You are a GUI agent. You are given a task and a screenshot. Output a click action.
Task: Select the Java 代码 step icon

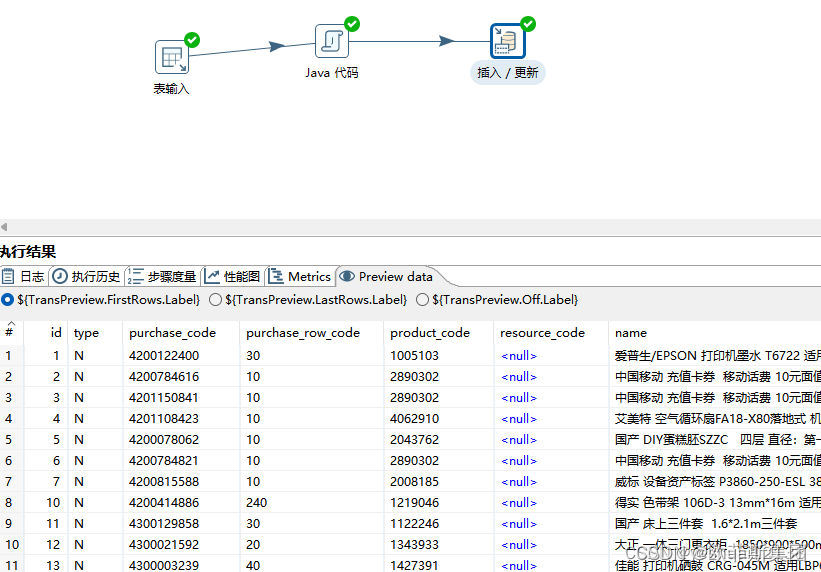pyautogui.click(x=331, y=41)
